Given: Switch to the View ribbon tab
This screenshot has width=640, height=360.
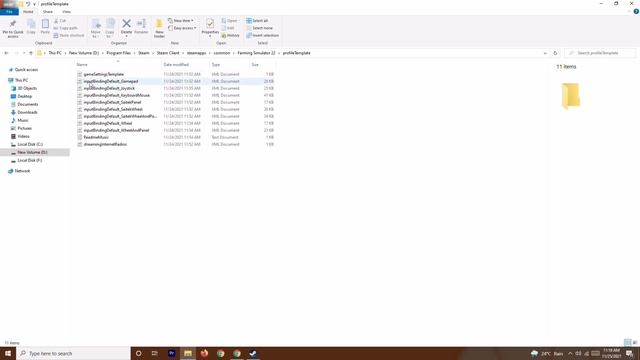Looking at the screenshot, I should tap(67, 12).
